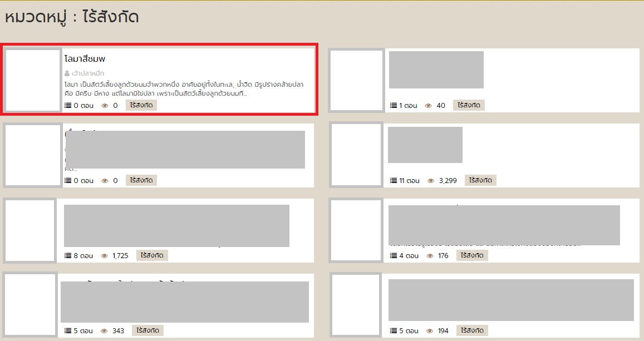The image size is (644, 341).
Task: Click the list icon beside 1 ตอน
Action: tap(394, 106)
